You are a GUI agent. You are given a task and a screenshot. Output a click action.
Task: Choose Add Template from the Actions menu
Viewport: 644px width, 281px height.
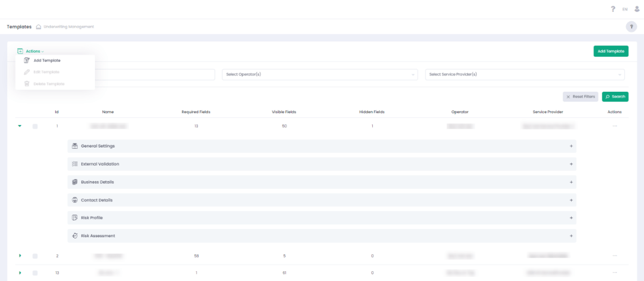point(47,61)
